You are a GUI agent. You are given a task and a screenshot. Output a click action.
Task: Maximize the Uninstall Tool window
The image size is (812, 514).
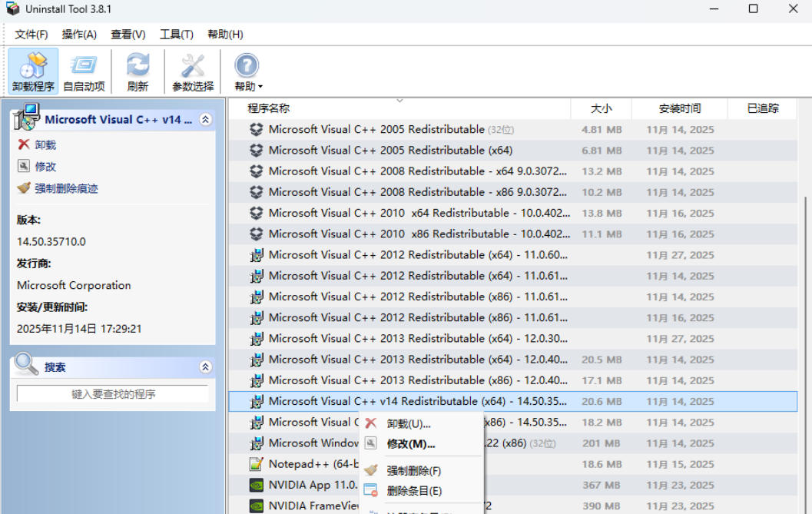tap(754, 8)
